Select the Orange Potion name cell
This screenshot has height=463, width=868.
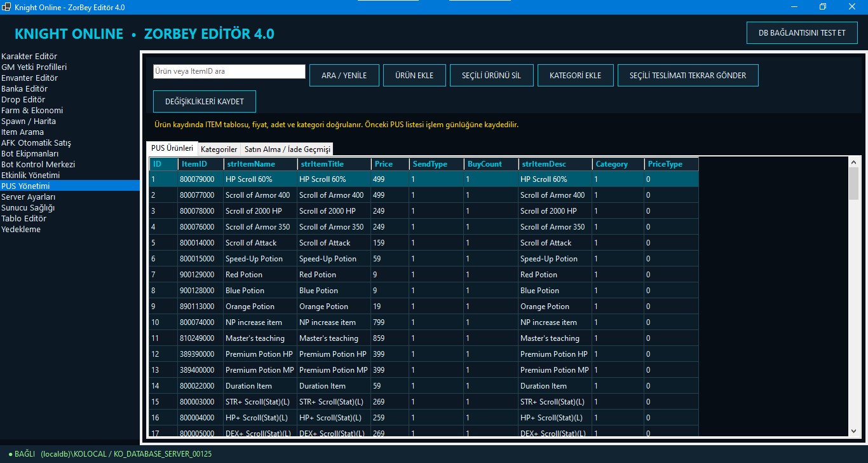coord(261,307)
